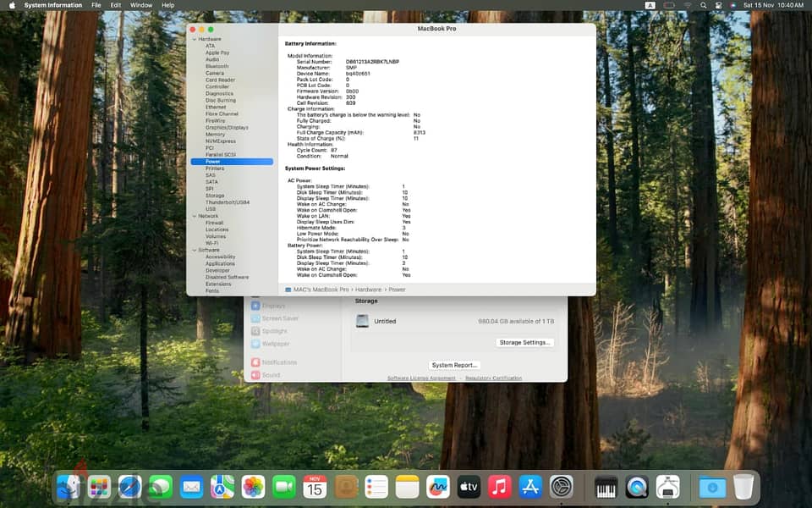
Task: Open Control Center from the menu bar
Action: coord(719,5)
